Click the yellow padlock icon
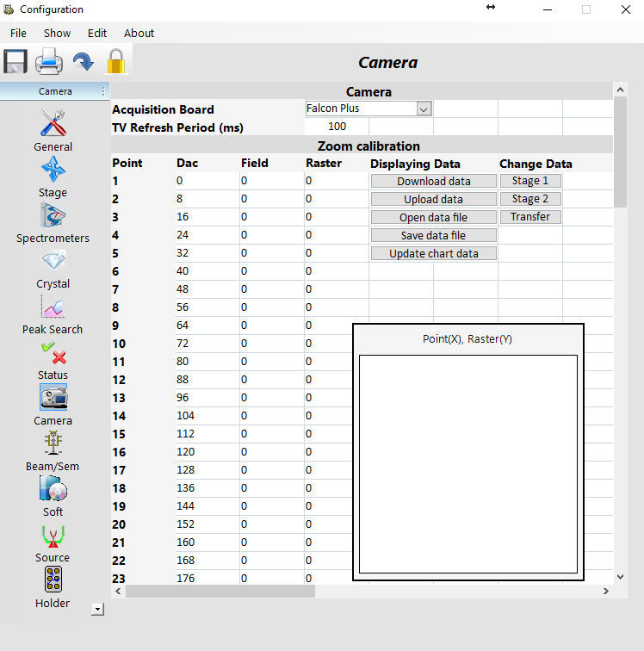This screenshot has width=644, height=651. pos(116,62)
